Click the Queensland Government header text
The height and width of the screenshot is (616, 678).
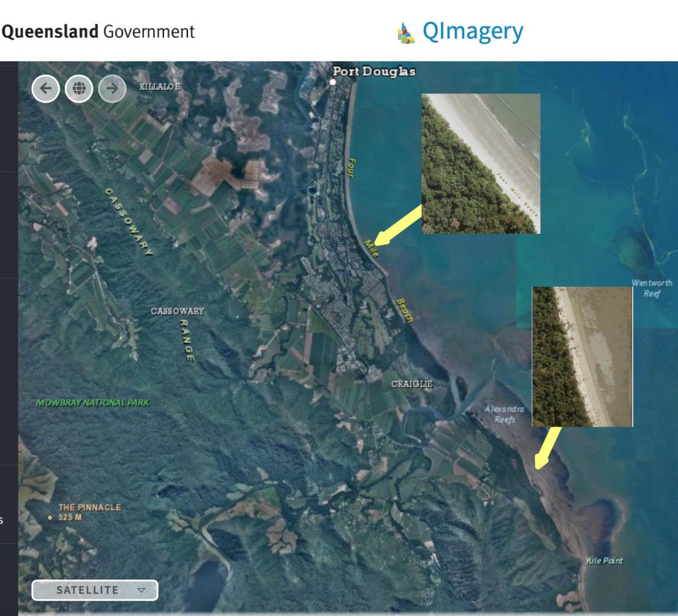coord(98,32)
